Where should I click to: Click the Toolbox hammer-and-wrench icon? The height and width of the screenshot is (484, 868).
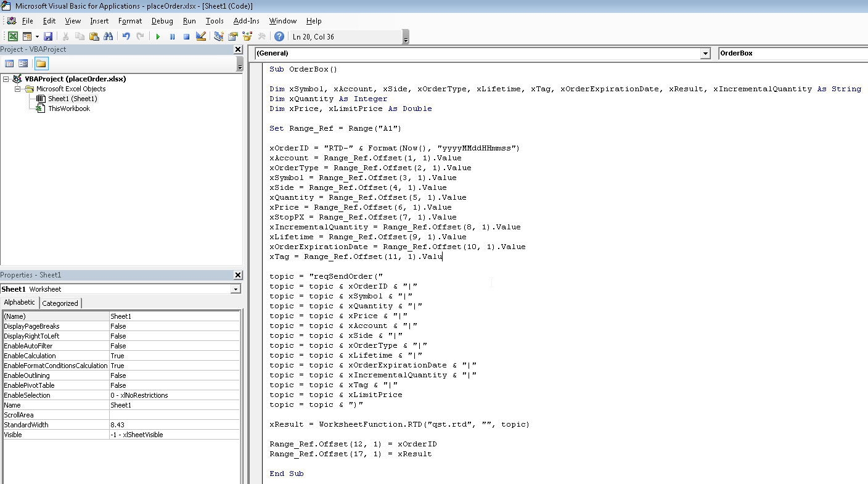point(261,37)
